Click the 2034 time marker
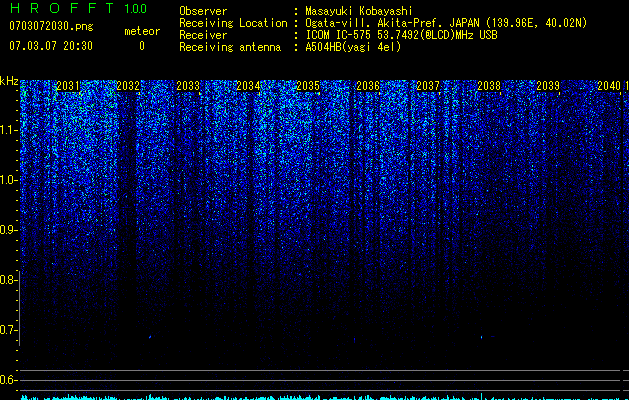629x400 pixels. [248, 86]
